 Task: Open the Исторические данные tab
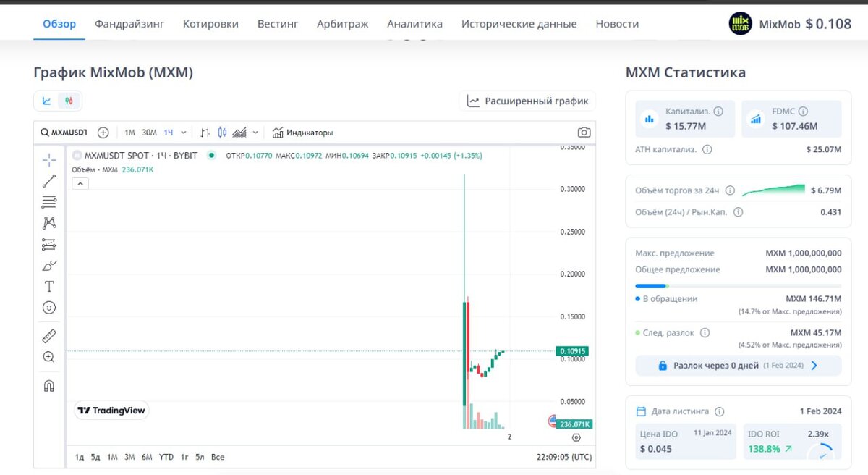[519, 24]
